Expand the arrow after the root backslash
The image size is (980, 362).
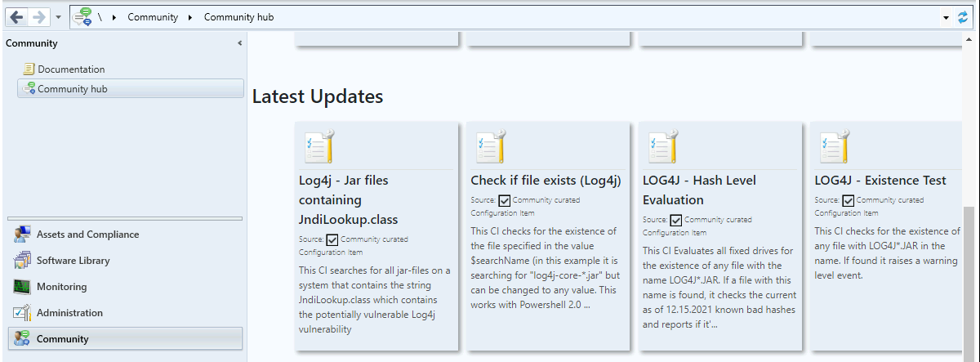click(114, 17)
